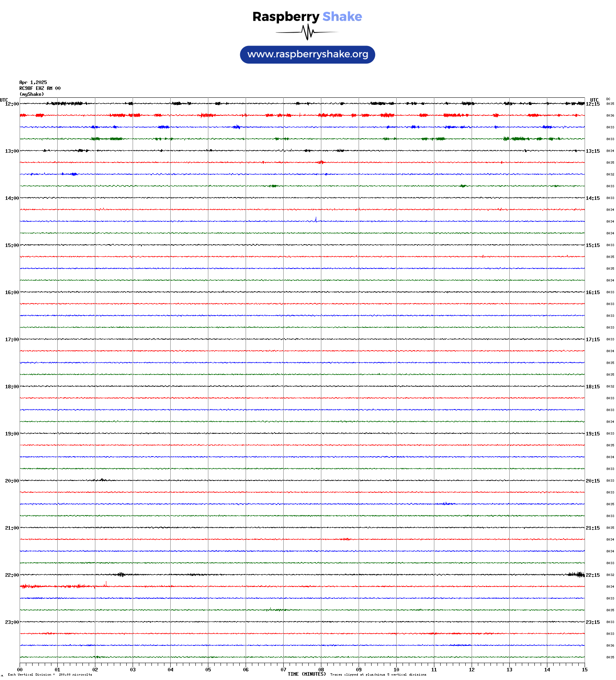Click the 21:00 left time label
The image size is (616, 680).
(12, 528)
